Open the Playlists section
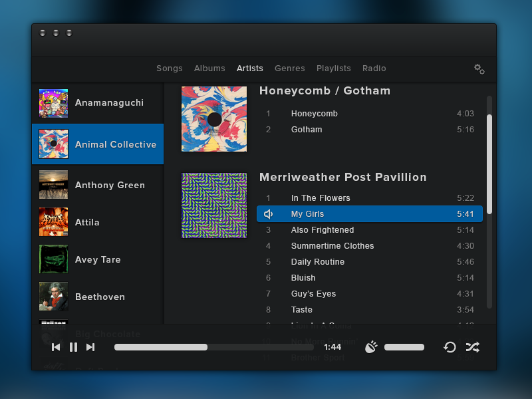The width and height of the screenshot is (532, 399). click(x=334, y=68)
